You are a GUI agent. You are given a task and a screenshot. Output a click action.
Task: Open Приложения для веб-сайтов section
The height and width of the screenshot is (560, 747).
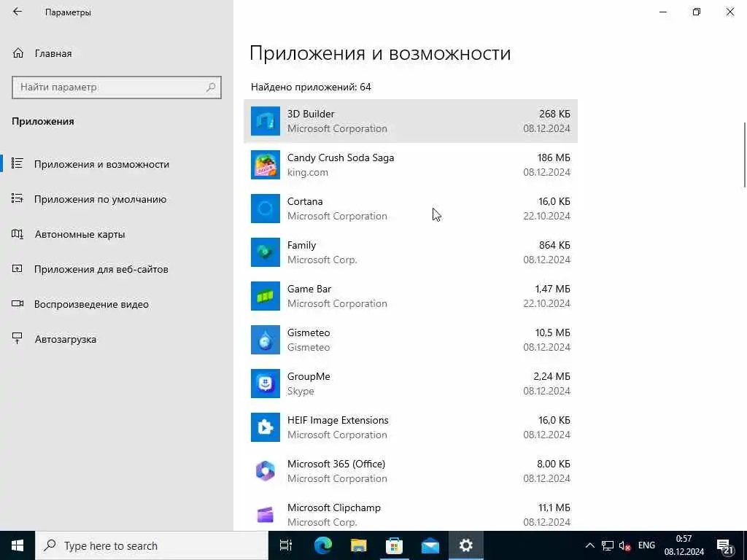point(117,269)
